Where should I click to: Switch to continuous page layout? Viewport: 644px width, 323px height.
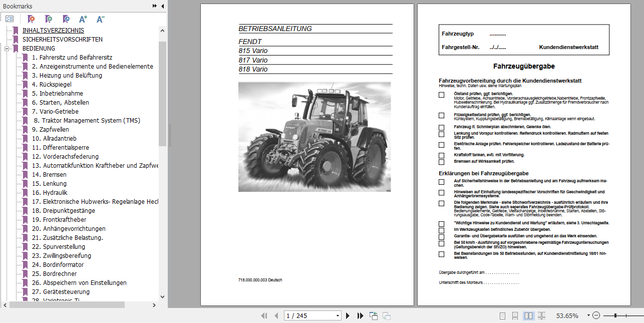[x=515, y=315]
